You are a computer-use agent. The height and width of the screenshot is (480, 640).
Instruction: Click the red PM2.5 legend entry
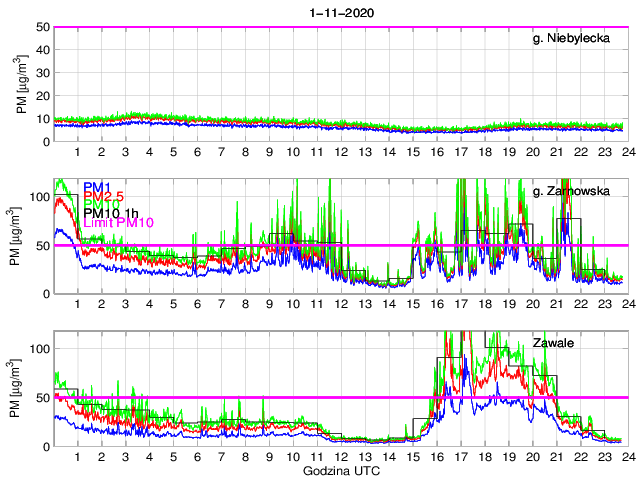[104, 196]
